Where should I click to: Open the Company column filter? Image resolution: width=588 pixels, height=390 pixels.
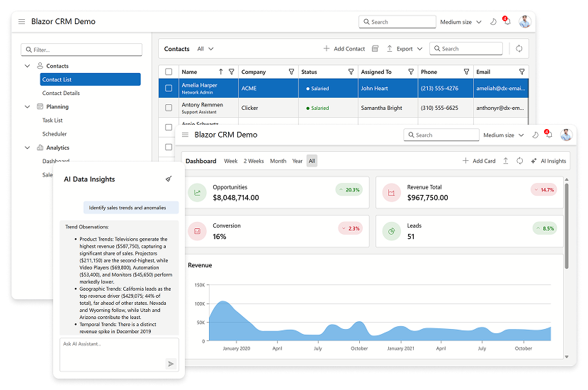tap(291, 72)
